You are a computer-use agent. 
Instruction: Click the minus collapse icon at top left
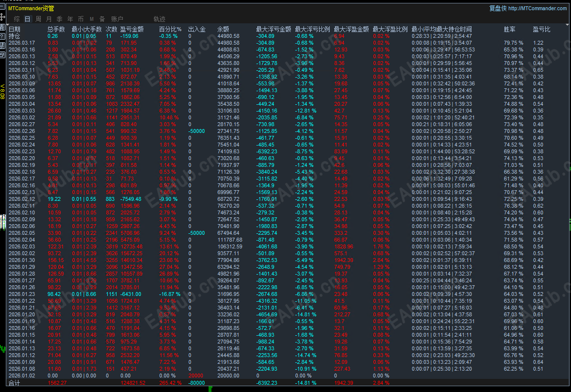tap(2, 7)
